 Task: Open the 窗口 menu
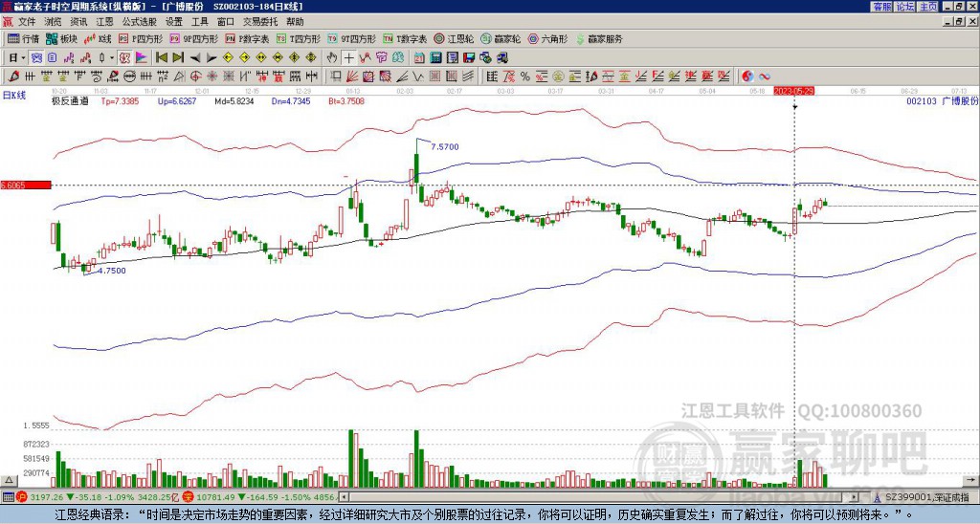click(x=226, y=22)
